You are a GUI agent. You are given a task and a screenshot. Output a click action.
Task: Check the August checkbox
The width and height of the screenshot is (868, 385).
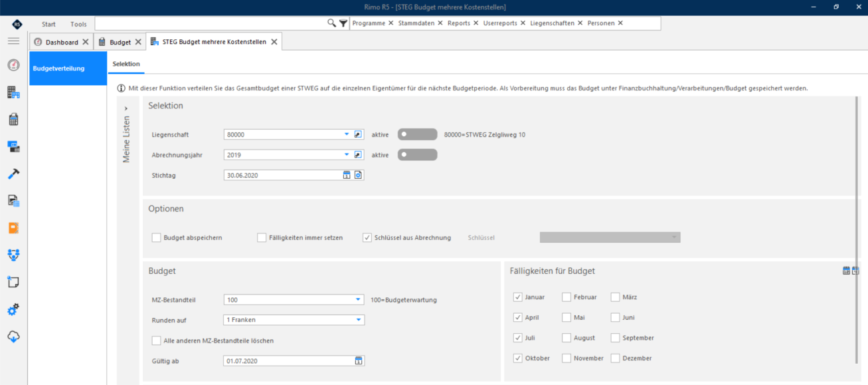click(566, 338)
